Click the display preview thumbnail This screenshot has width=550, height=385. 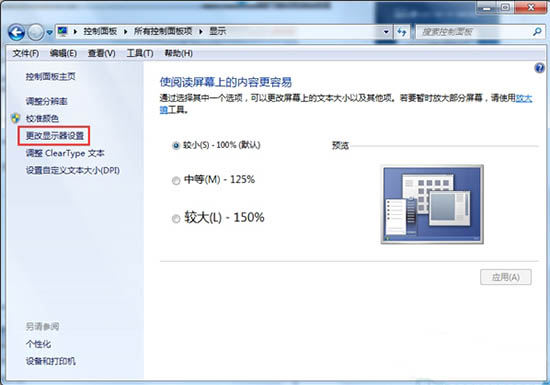click(432, 204)
